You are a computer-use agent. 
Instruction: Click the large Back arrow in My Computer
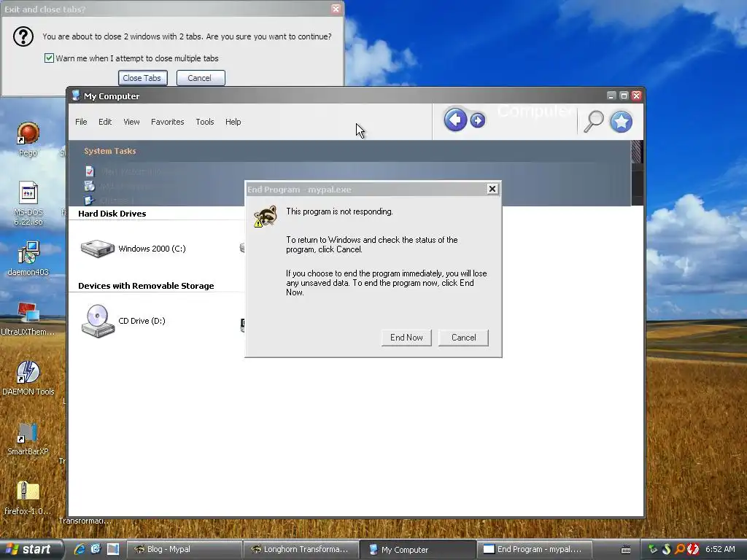tap(455, 120)
